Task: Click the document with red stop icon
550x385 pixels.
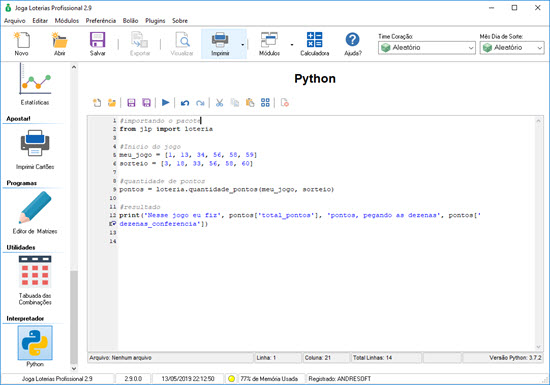Action: 284,103
